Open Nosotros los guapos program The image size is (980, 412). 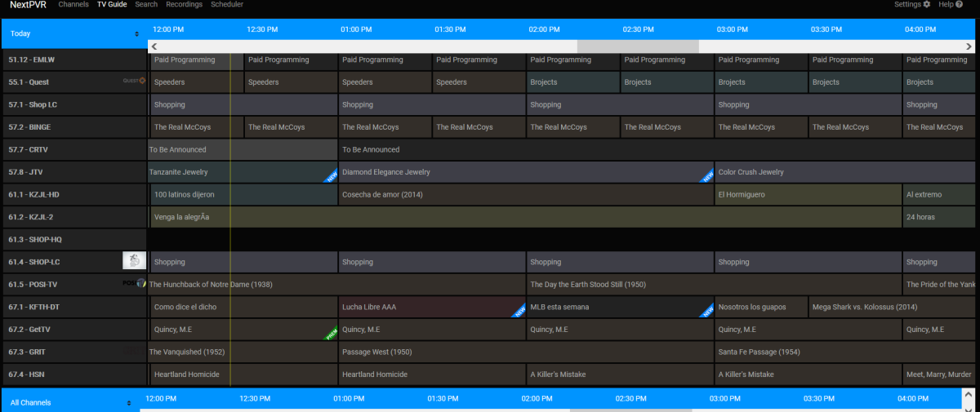pyautogui.click(x=761, y=307)
